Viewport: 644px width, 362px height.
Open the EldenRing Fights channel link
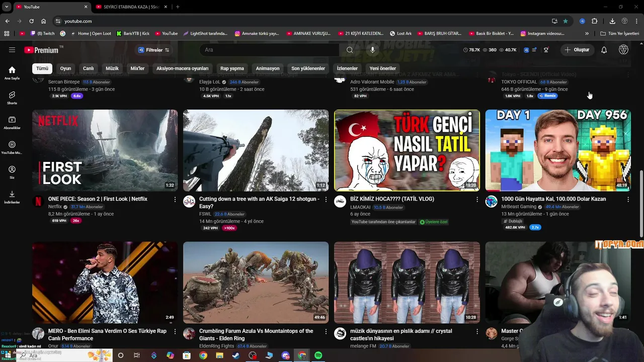click(216, 346)
